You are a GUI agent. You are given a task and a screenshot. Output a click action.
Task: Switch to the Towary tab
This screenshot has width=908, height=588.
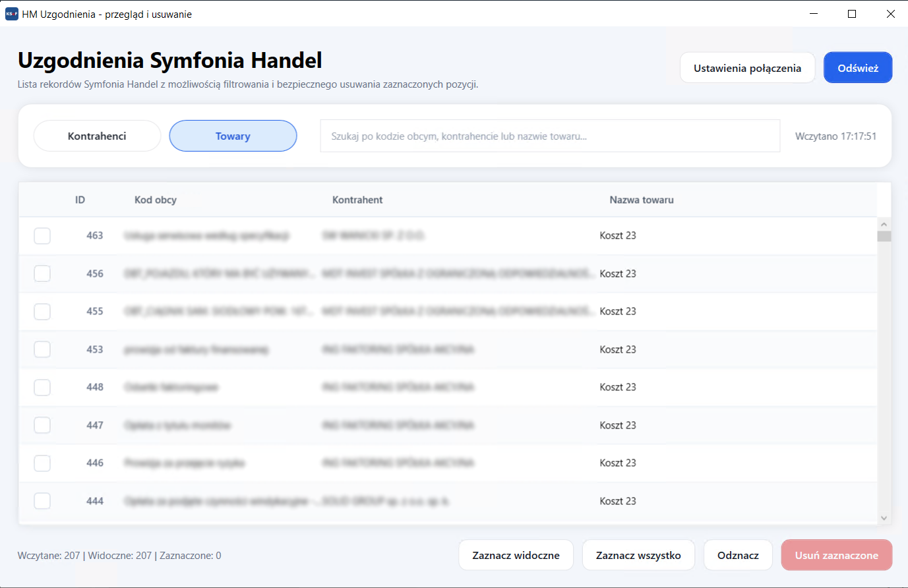coord(233,136)
